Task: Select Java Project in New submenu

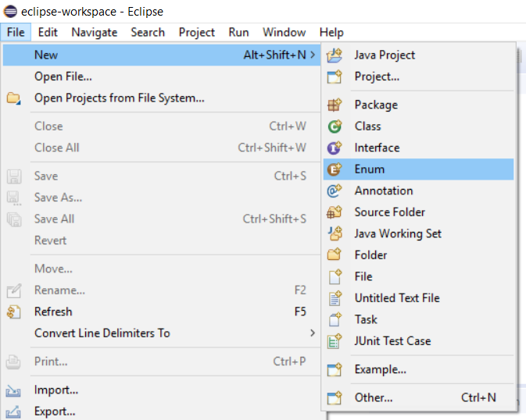Action: pyautogui.click(x=419, y=55)
